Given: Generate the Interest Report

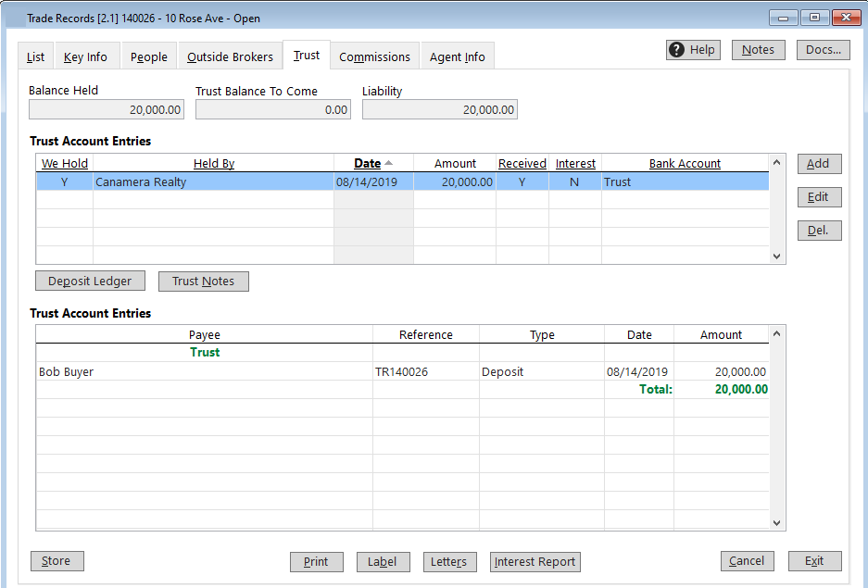Looking at the screenshot, I should [535, 561].
